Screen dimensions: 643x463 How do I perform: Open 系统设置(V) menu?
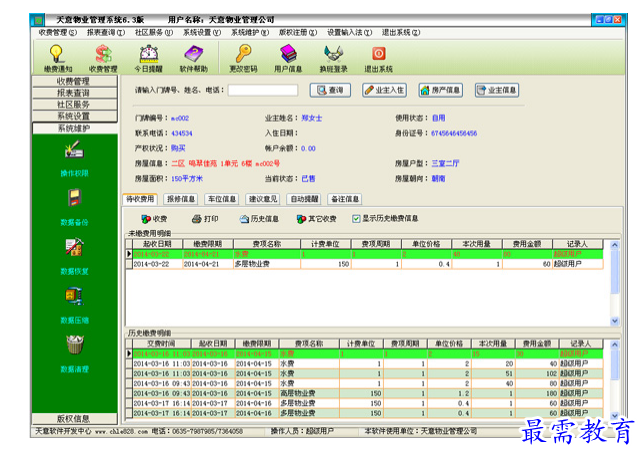click(x=202, y=32)
